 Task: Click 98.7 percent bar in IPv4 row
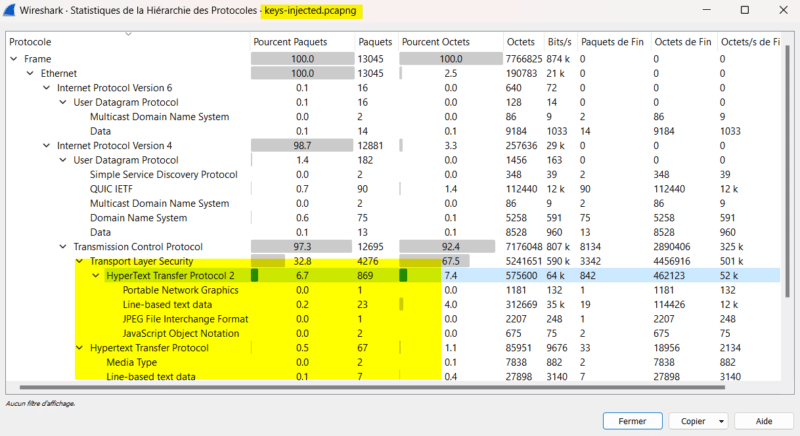(302, 146)
